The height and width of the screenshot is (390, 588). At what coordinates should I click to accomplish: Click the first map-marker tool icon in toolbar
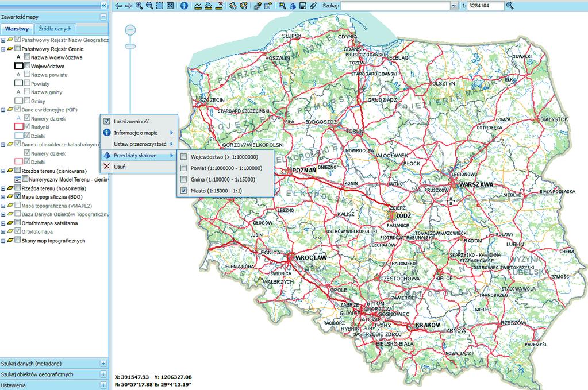233,6
